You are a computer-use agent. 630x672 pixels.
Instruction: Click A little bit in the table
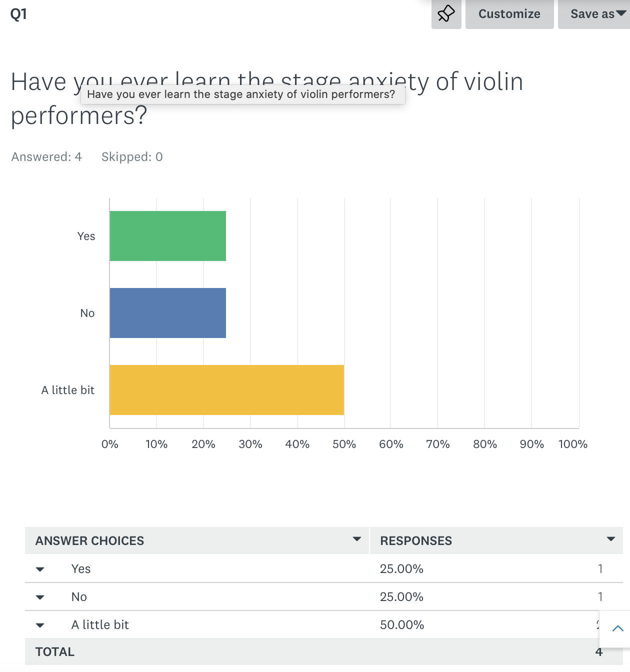(100, 625)
